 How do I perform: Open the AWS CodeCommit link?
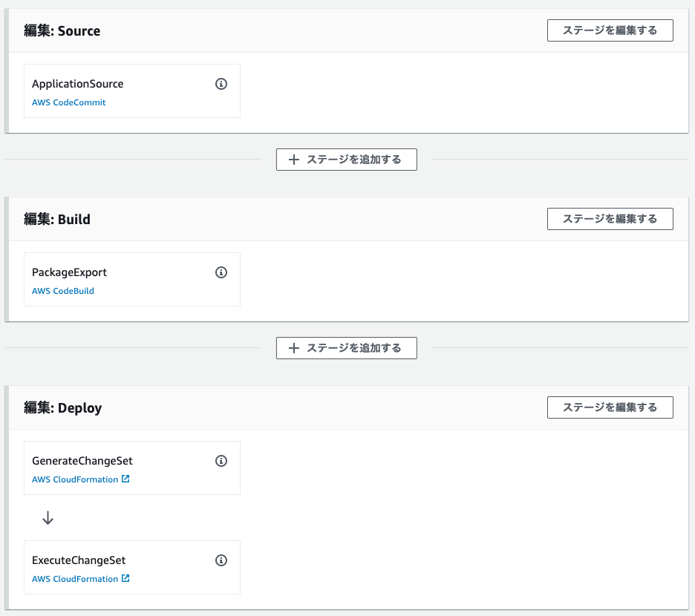coord(69,102)
